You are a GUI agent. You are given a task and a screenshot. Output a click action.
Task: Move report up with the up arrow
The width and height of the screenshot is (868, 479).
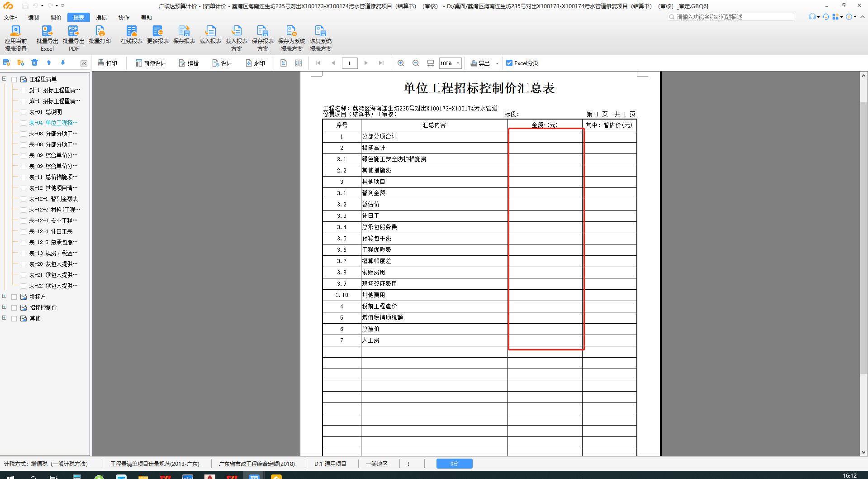49,62
